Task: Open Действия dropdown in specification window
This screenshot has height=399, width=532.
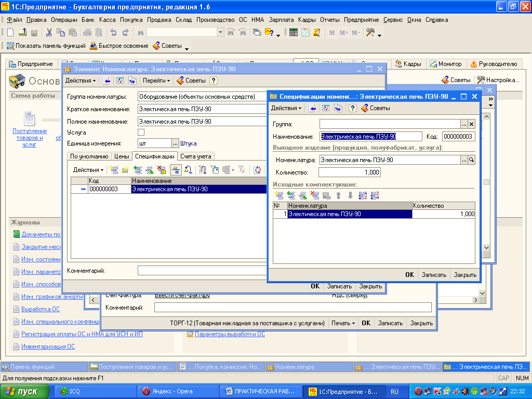Action: click(x=286, y=108)
